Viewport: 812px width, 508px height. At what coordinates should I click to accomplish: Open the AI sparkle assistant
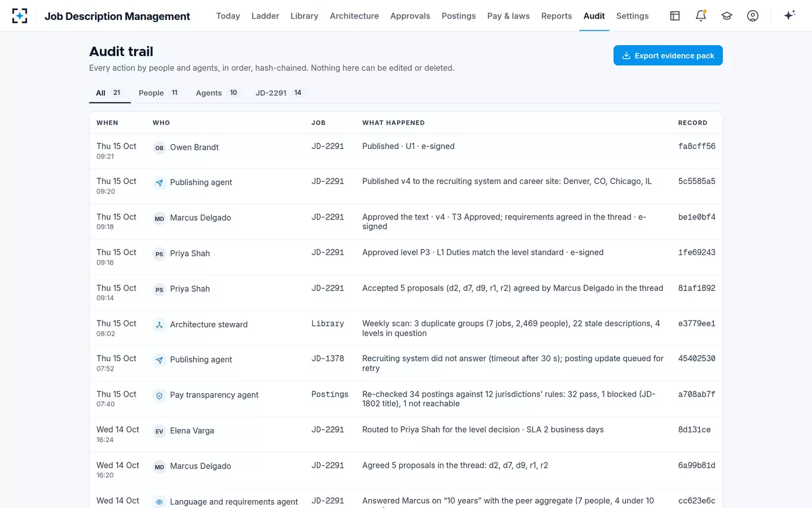[789, 16]
